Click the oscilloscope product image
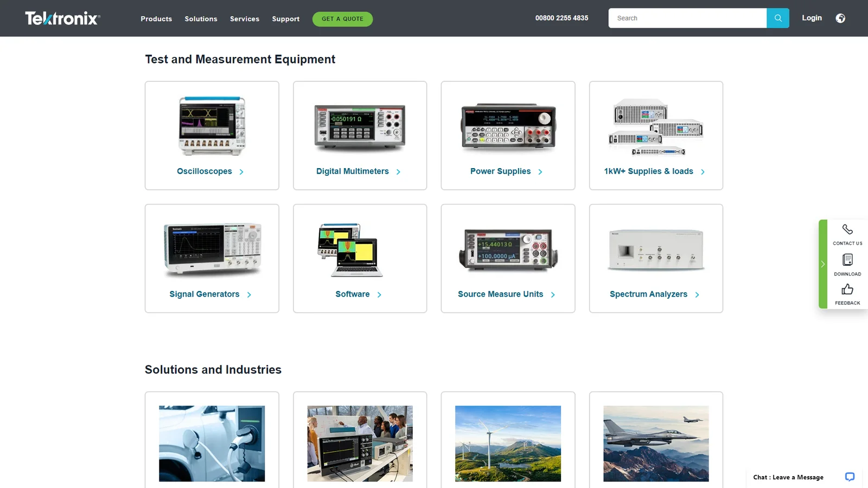Viewport: 868px width, 488px height. tap(212, 126)
